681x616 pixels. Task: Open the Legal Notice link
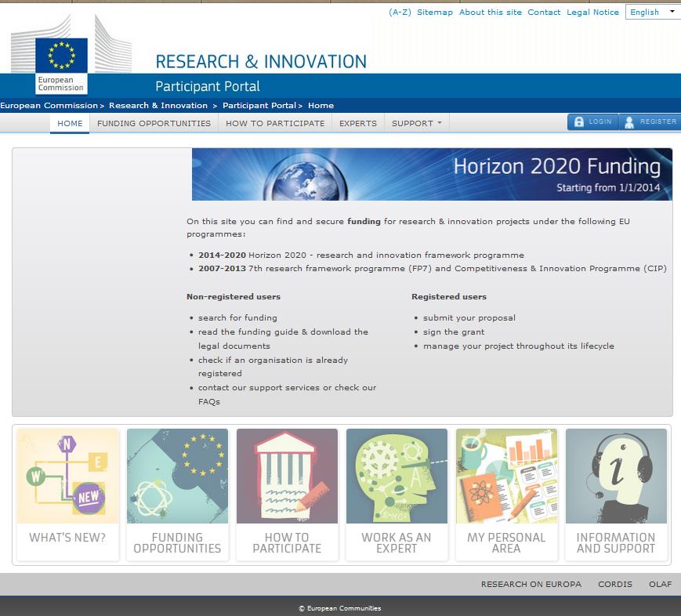(592, 13)
